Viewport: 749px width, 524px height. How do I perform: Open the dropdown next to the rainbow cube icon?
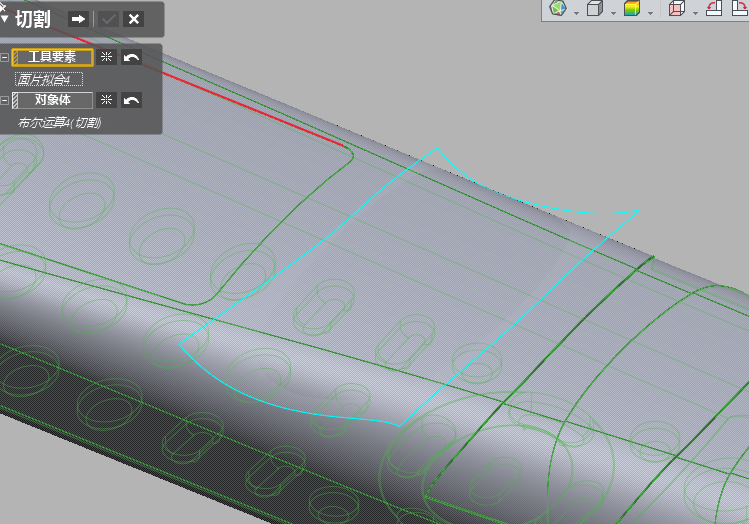(x=650, y=12)
